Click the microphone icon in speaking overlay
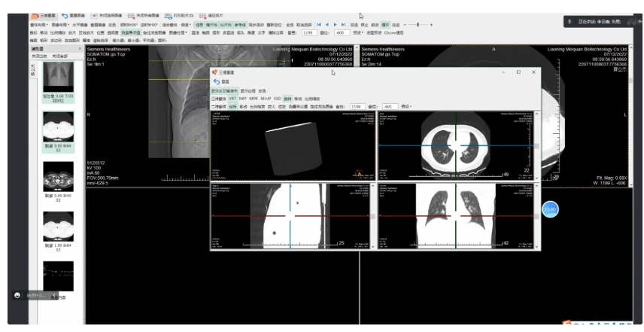 coord(570,21)
